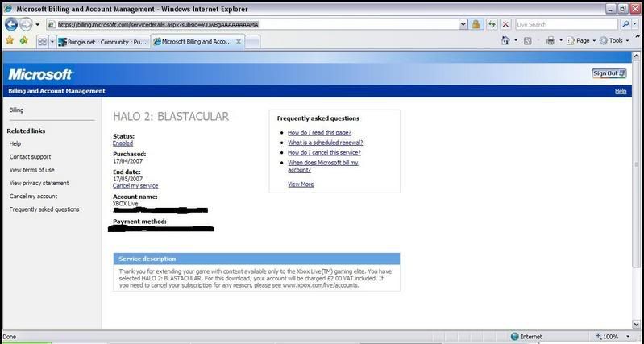Switch to the Bungie.net Community tab
Viewport: 644px width, 344px height.
click(102, 42)
